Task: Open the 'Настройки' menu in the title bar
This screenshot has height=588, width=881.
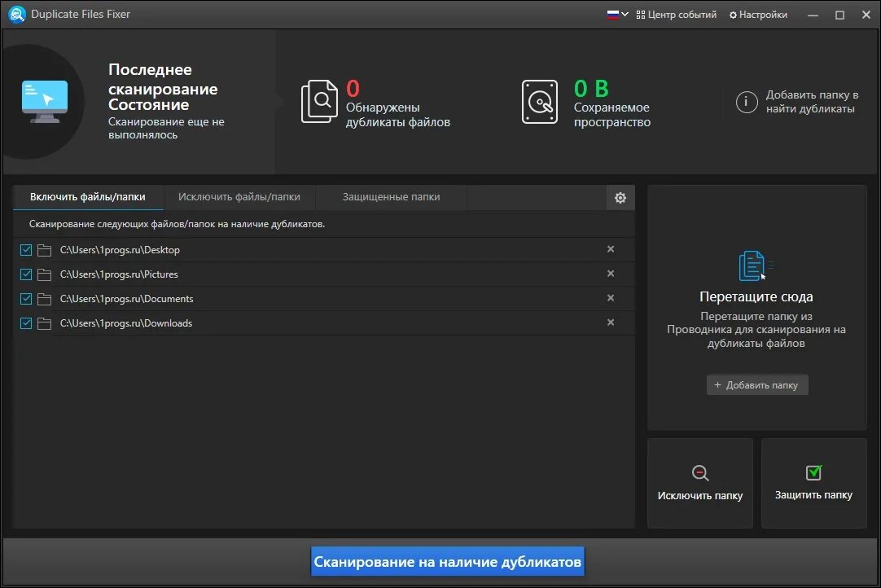Action: 758,14
